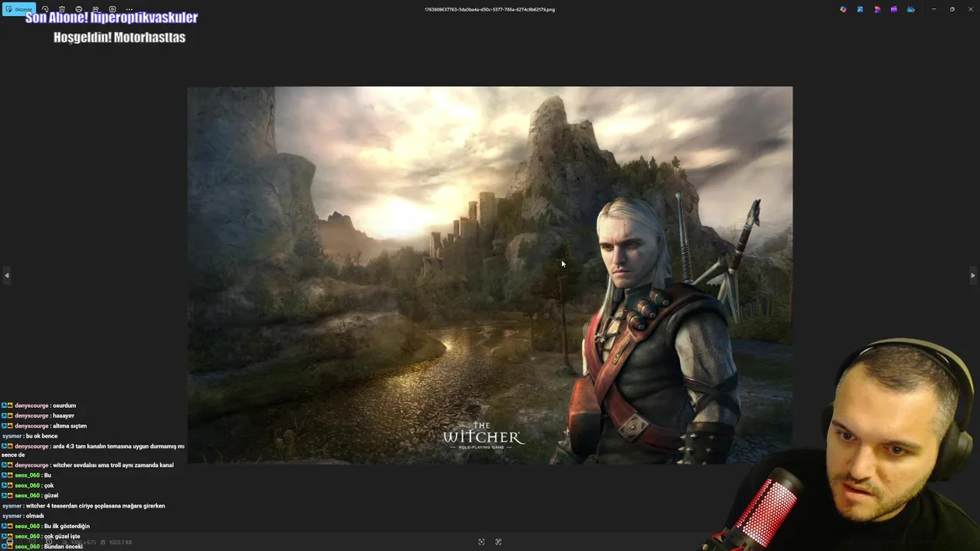Image resolution: width=980 pixels, height=551 pixels.
Task: Click the 1080 x 675 dimensions text
Action: [83, 542]
